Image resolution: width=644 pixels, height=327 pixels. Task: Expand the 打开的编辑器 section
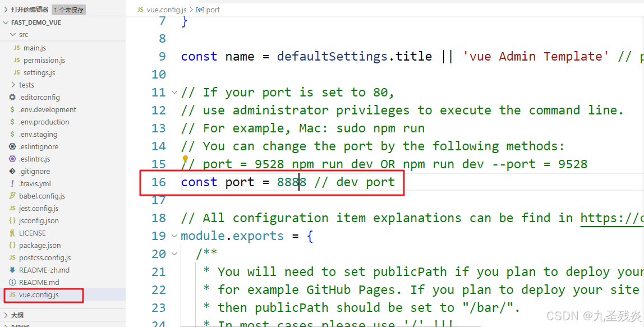pyautogui.click(x=6, y=9)
